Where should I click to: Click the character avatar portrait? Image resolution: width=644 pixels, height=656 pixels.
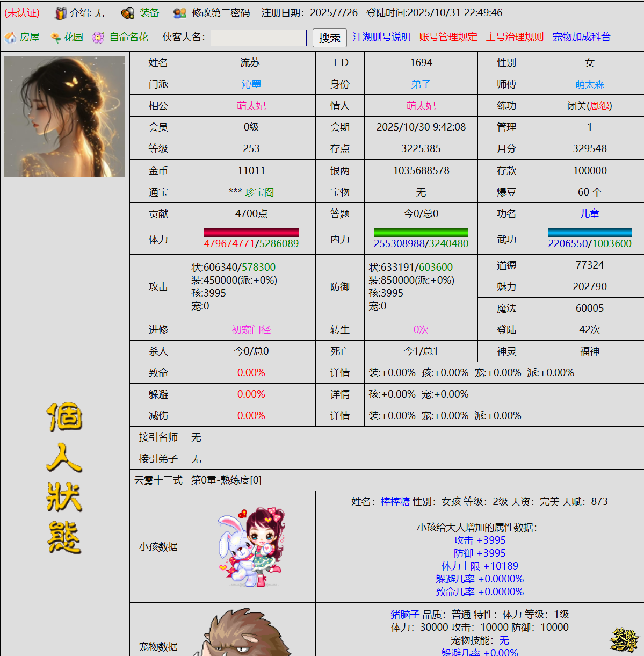[x=64, y=117]
